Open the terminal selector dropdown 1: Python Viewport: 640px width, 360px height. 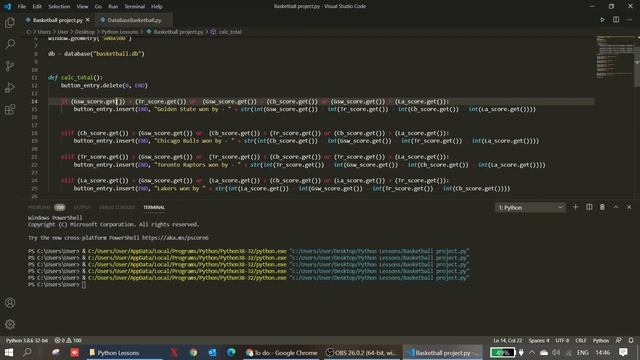pyautogui.click(x=530, y=207)
